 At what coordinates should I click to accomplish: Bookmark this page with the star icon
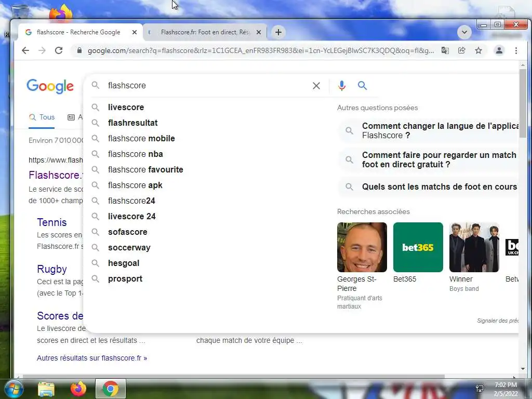coord(478,50)
